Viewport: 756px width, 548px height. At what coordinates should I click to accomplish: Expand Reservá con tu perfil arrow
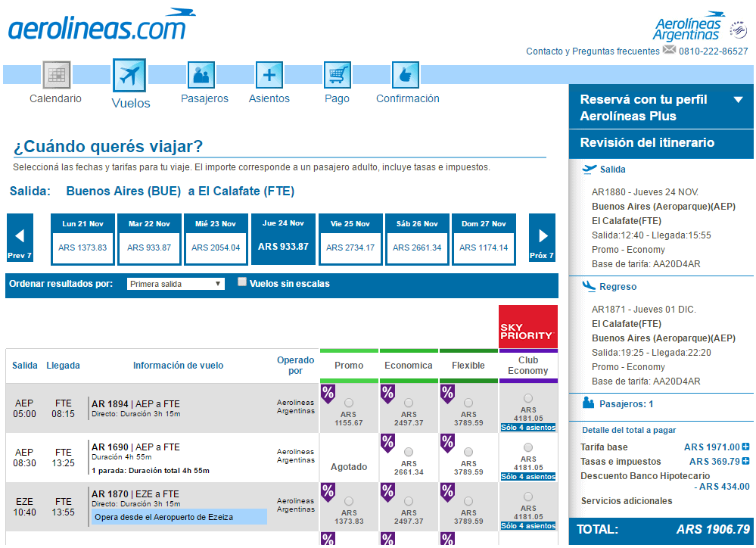[x=738, y=100]
